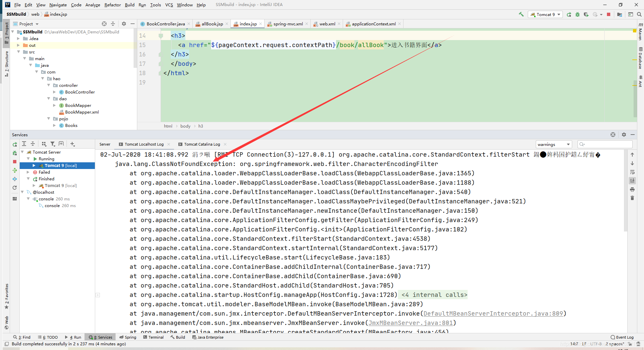Close the Tomcat Localhost Log tab
Screen dimensions: 644x350
click(169, 144)
